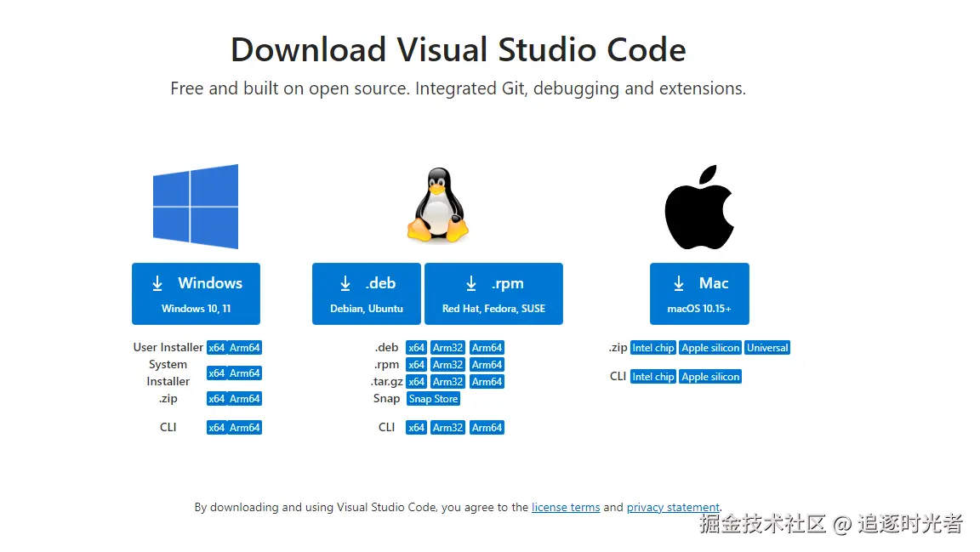Download Mac .zip for Intel chip
Viewport: 980px width, 552px height.
click(x=653, y=348)
